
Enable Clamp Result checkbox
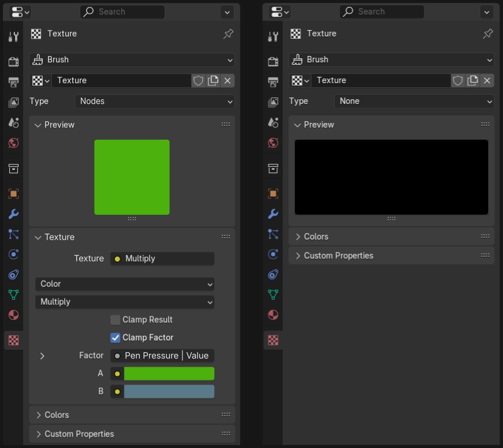(115, 320)
